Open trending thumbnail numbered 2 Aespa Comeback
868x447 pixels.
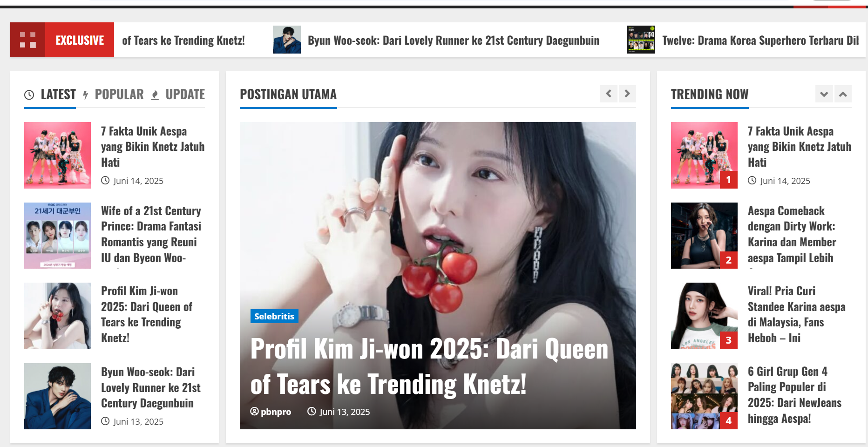pyautogui.click(x=704, y=236)
